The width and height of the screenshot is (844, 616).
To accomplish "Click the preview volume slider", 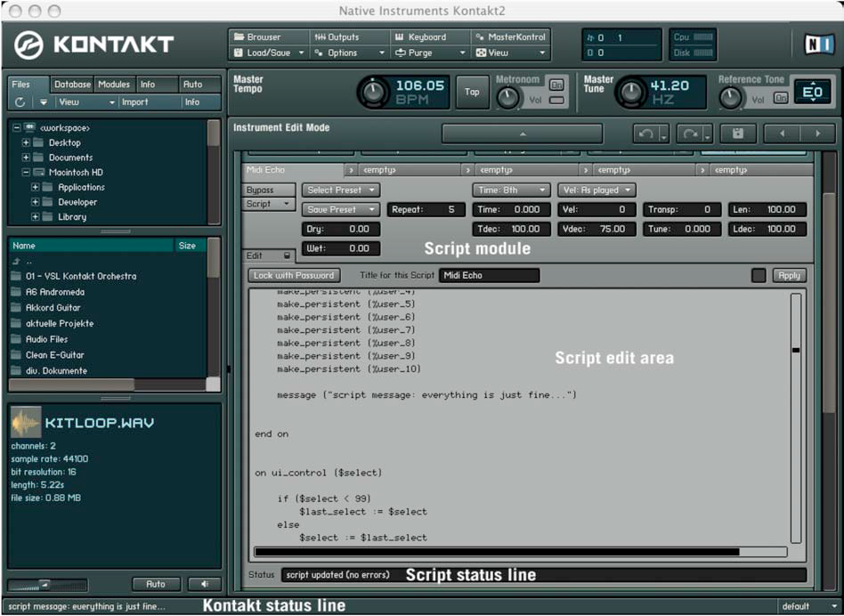I will click(x=47, y=586).
